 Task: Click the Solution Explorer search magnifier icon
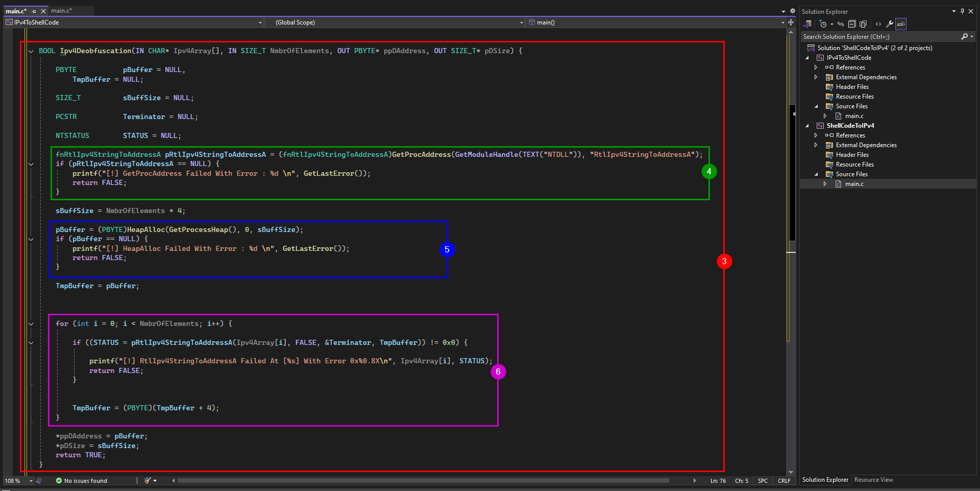point(964,37)
